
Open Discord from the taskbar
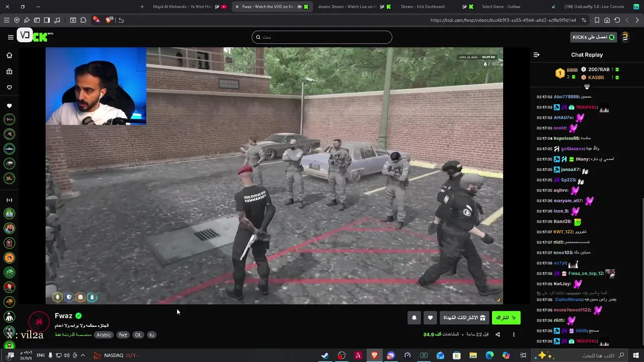click(391, 355)
